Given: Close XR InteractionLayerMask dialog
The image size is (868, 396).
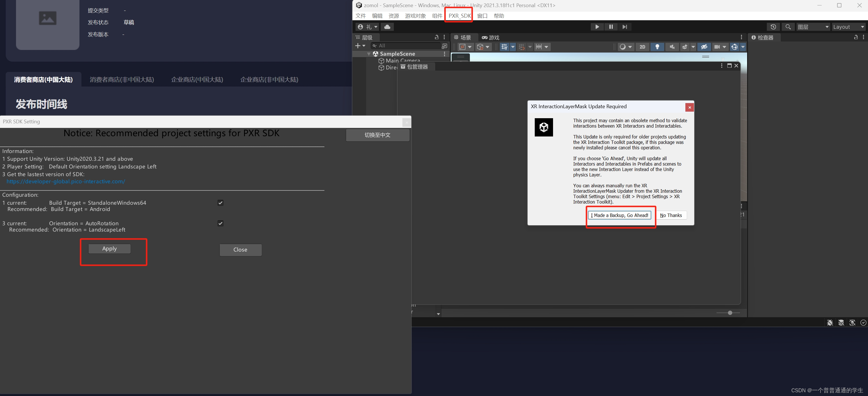Looking at the screenshot, I should click(689, 107).
